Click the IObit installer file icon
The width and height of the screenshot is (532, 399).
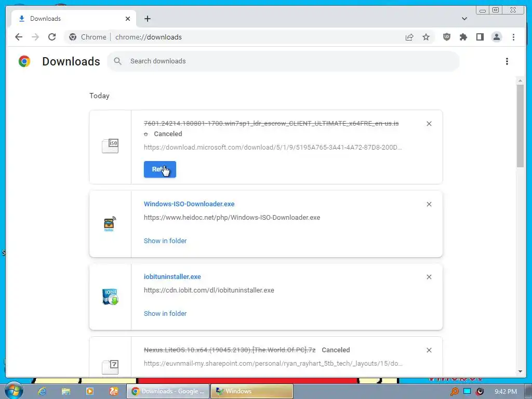click(110, 297)
